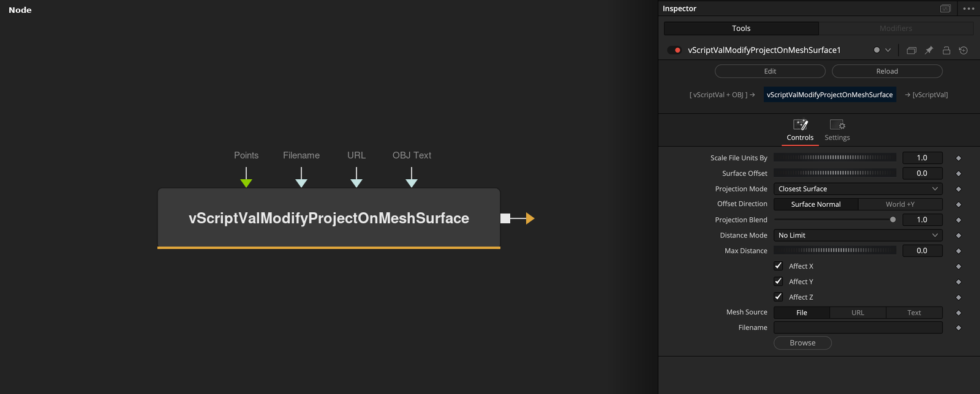Viewport: 980px width, 394px height.
Task: Pin the node controls with pin icon
Action: 929,50
